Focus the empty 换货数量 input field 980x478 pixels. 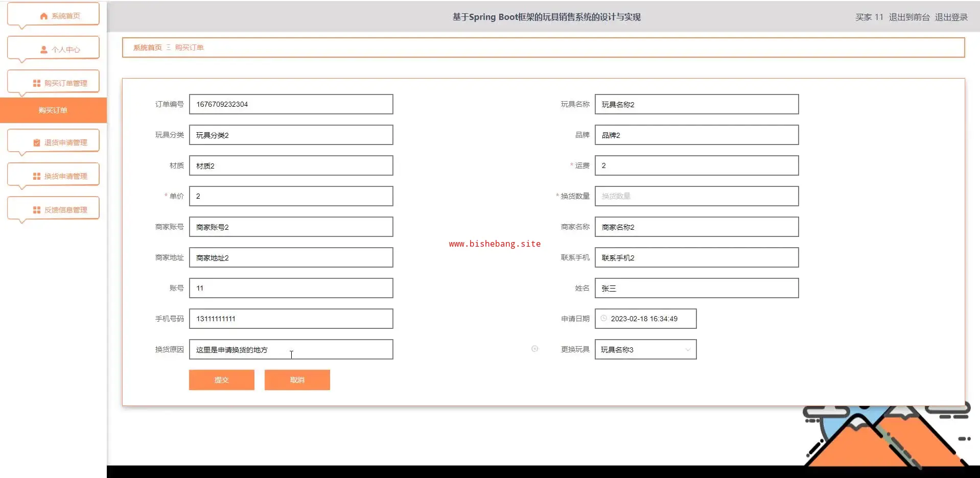(x=697, y=196)
